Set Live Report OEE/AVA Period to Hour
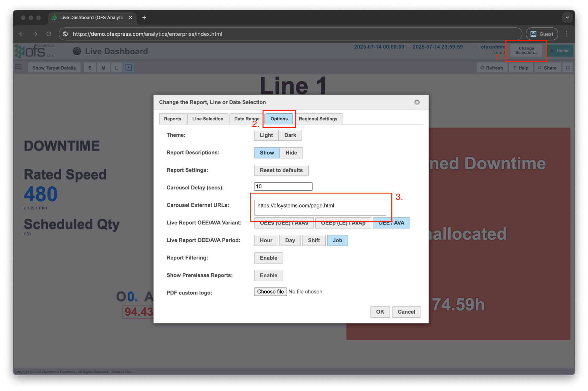Screen dimensions: 588x391 (266, 240)
